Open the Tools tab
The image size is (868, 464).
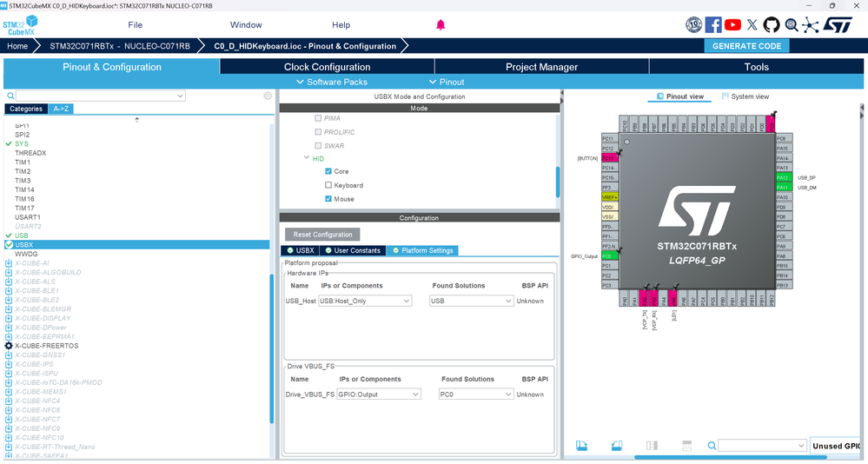tap(756, 67)
